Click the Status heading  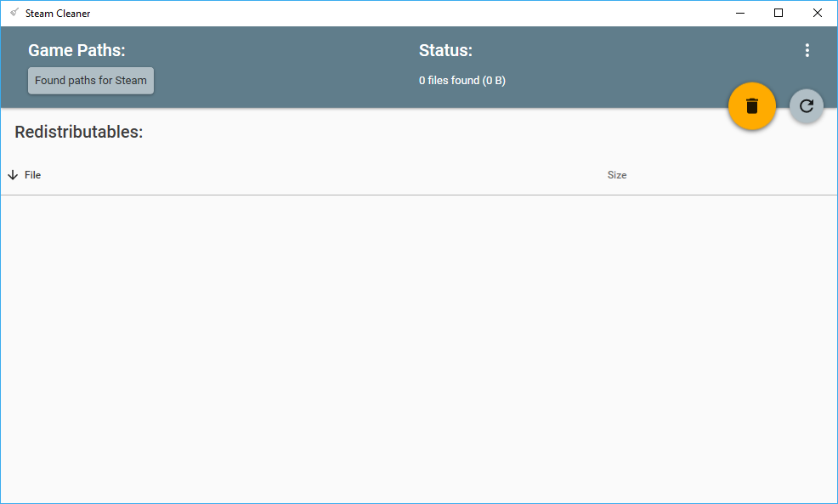[x=445, y=50]
